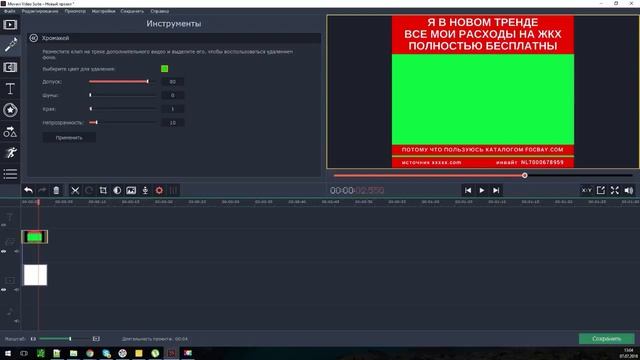
Task: Open the picture overlay properties icon
Action: click(131, 190)
